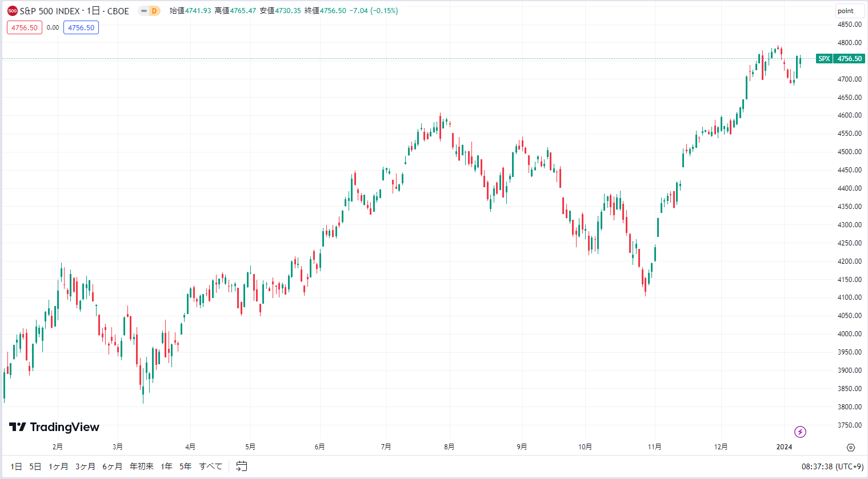Click the 4800.00 price axis label
Image resolution: width=868 pixels, height=479 pixels.
click(x=850, y=43)
